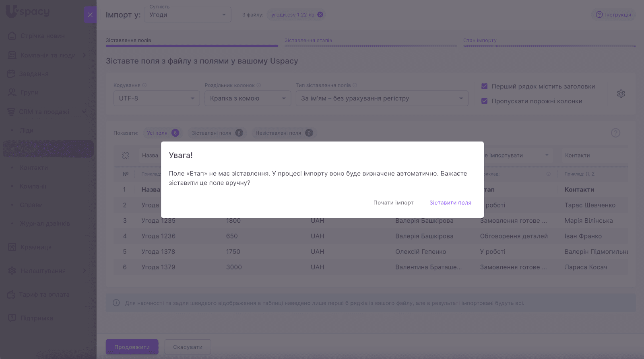Click the help question mark above table
This screenshot has width=644, height=359.
615,133
